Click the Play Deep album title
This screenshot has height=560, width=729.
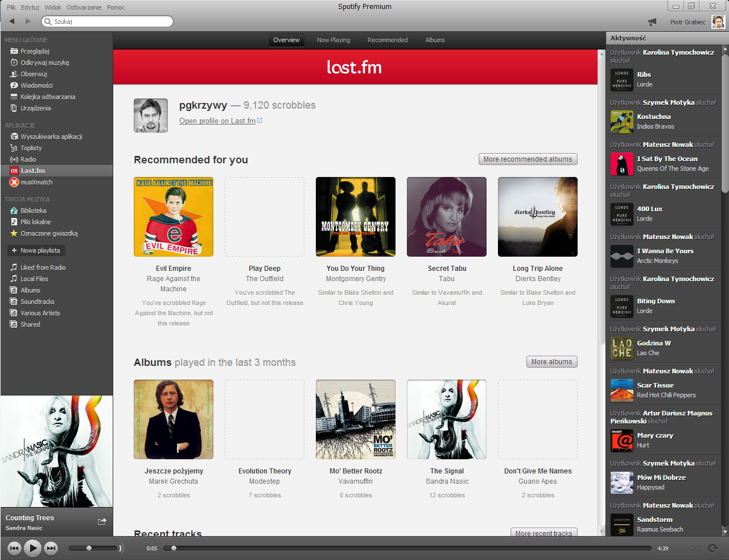(x=265, y=269)
